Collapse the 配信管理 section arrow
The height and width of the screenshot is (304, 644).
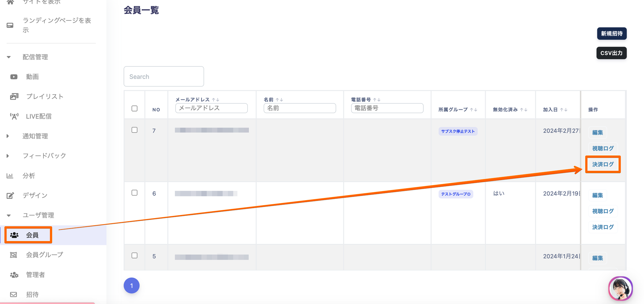point(9,57)
